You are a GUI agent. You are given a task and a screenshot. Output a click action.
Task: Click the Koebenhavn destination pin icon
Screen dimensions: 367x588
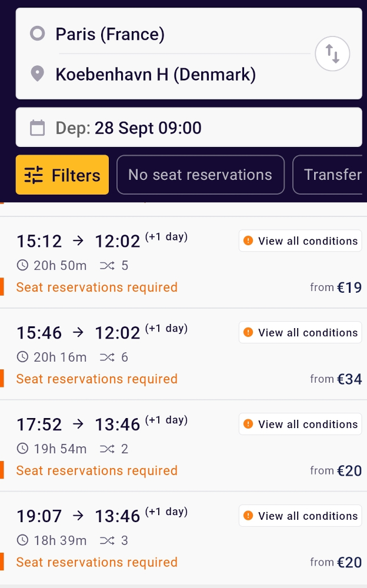point(38,75)
